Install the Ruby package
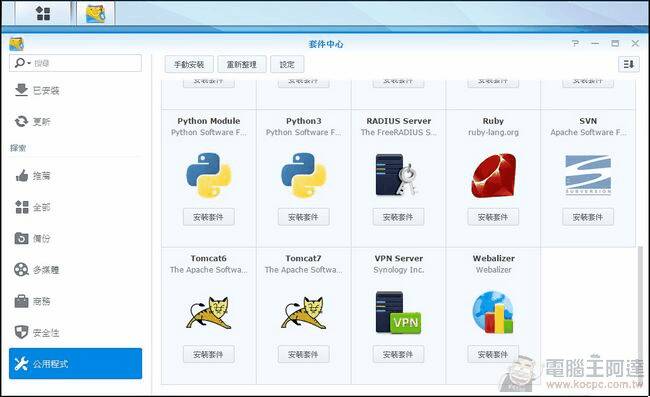The width and height of the screenshot is (650, 397). pos(493,217)
